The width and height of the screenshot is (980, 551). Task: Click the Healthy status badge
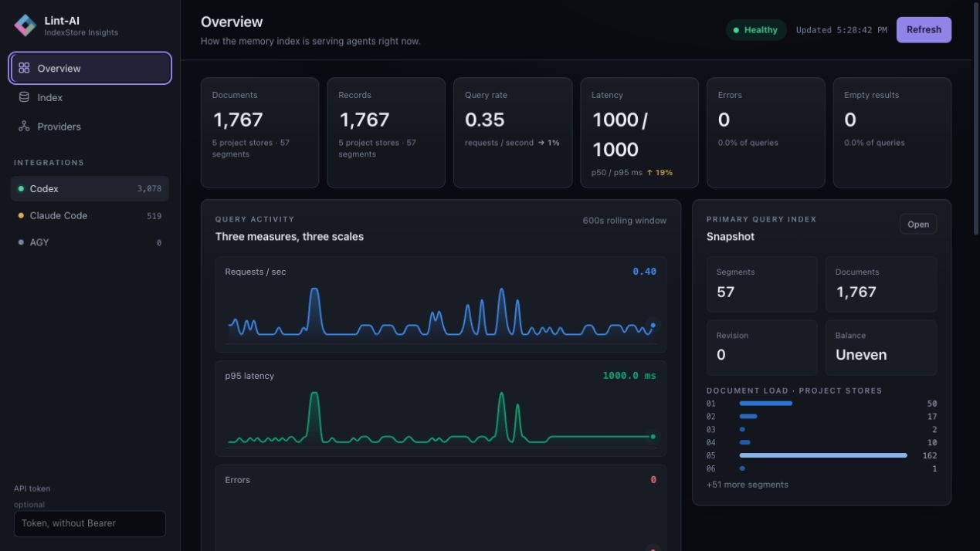click(x=756, y=30)
